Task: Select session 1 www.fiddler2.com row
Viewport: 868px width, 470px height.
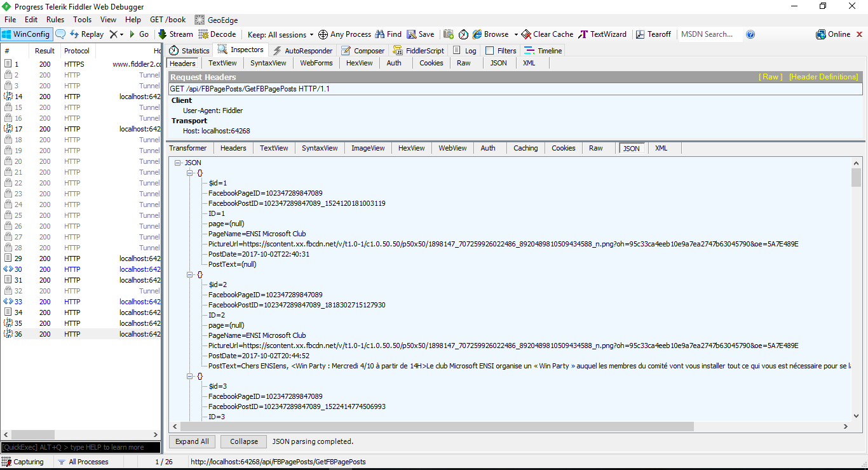Action: point(81,64)
